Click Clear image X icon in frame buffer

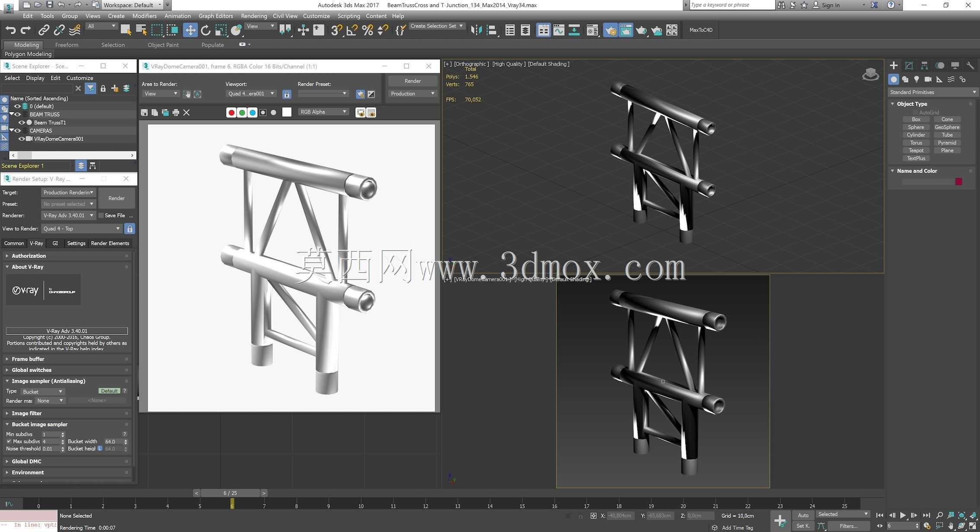[x=186, y=113]
